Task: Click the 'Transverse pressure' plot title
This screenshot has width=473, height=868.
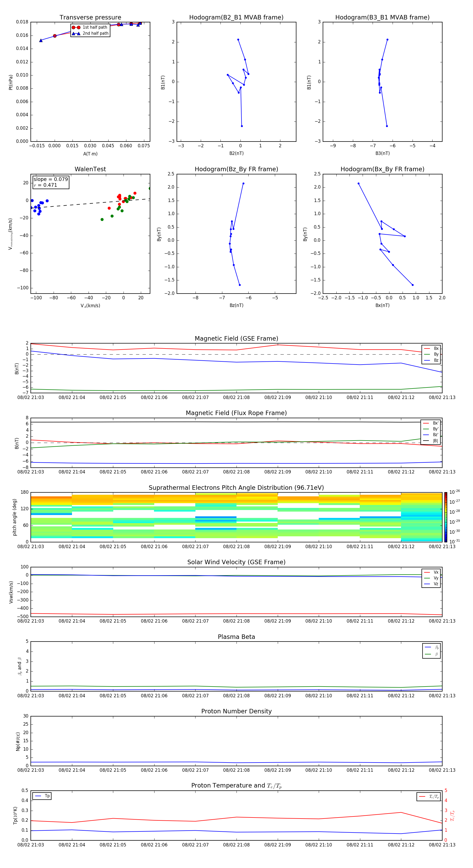Action: (90, 17)
